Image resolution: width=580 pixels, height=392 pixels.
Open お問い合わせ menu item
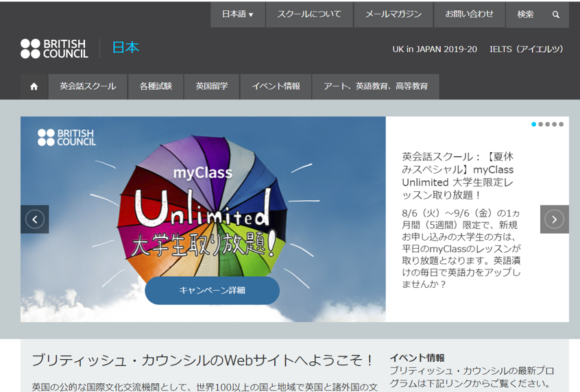470,14
